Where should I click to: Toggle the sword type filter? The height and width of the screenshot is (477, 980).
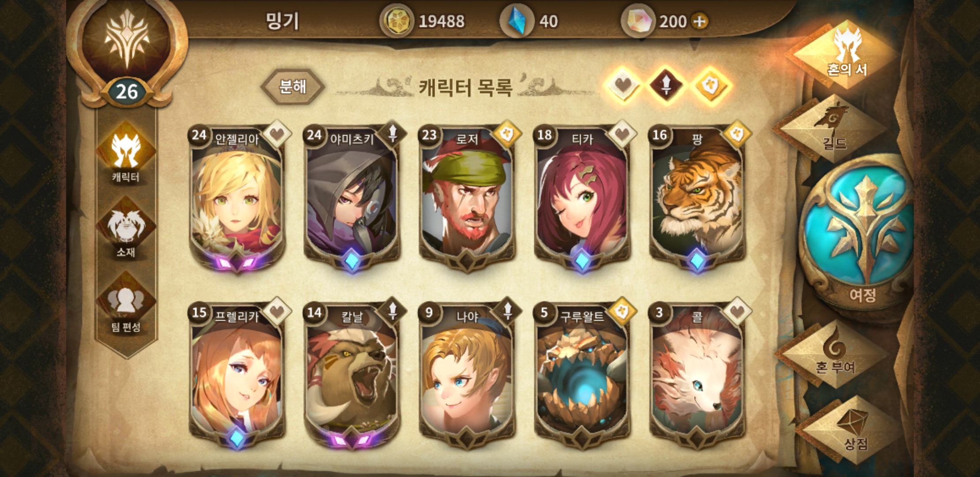(666, 85)
